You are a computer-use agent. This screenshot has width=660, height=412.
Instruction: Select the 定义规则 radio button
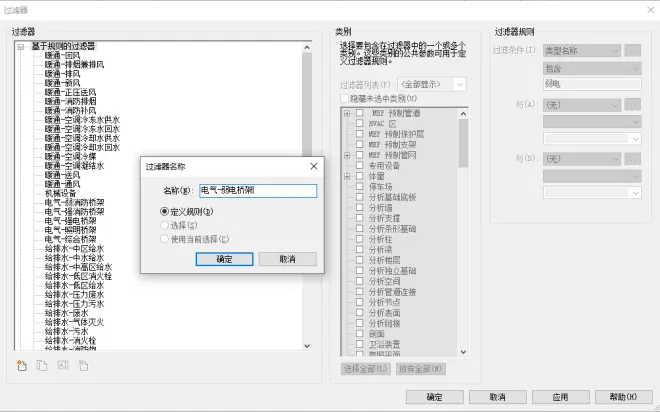[x=165, y=212]
